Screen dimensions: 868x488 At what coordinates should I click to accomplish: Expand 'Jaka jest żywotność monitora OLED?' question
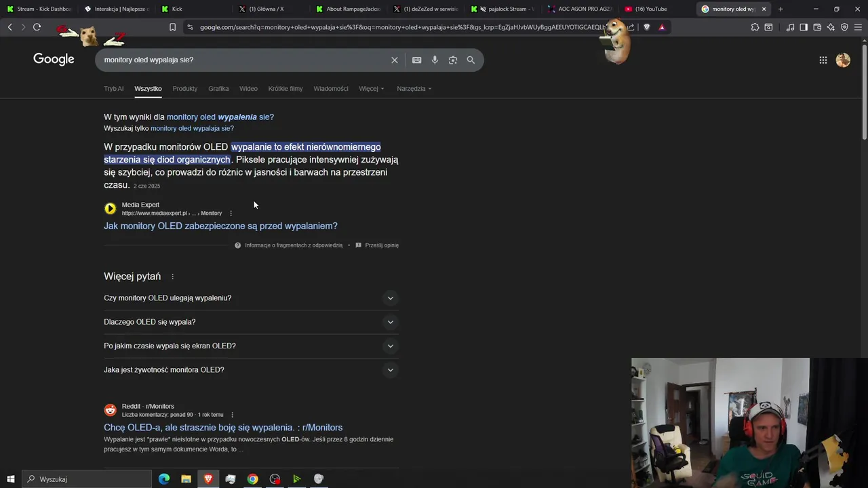pos(251,370)
